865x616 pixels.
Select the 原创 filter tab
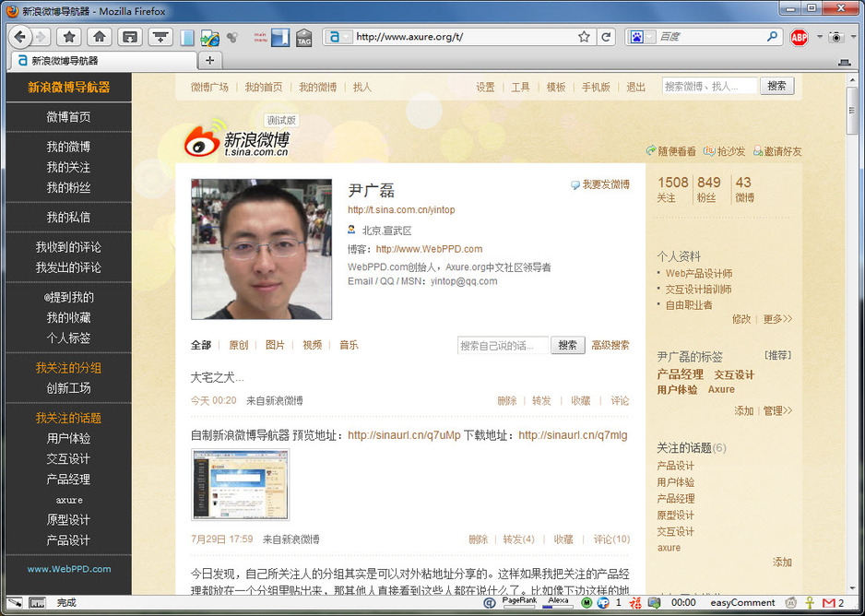point(239,345)
